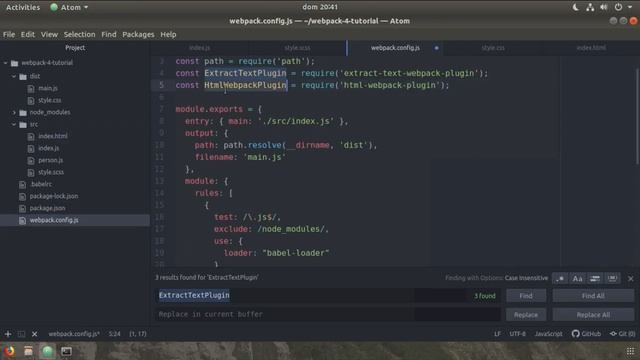Click the dist folder icon
640x360 pixels.
coord(23,76)
